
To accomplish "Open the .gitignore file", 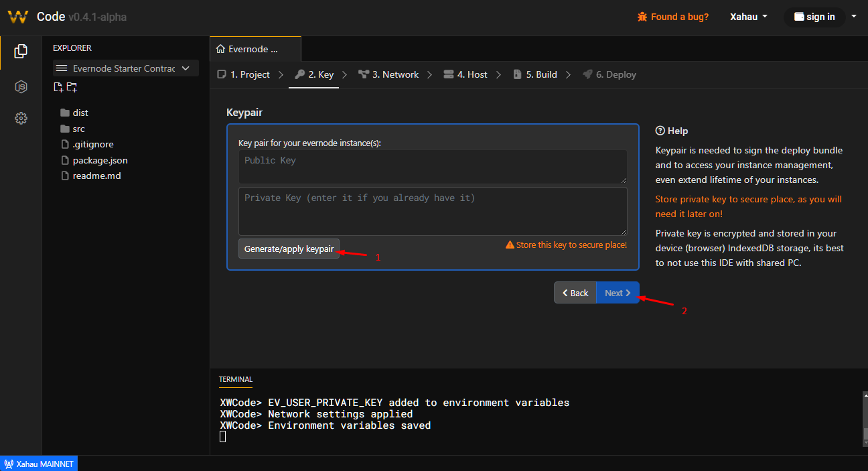I will [86, 144].
